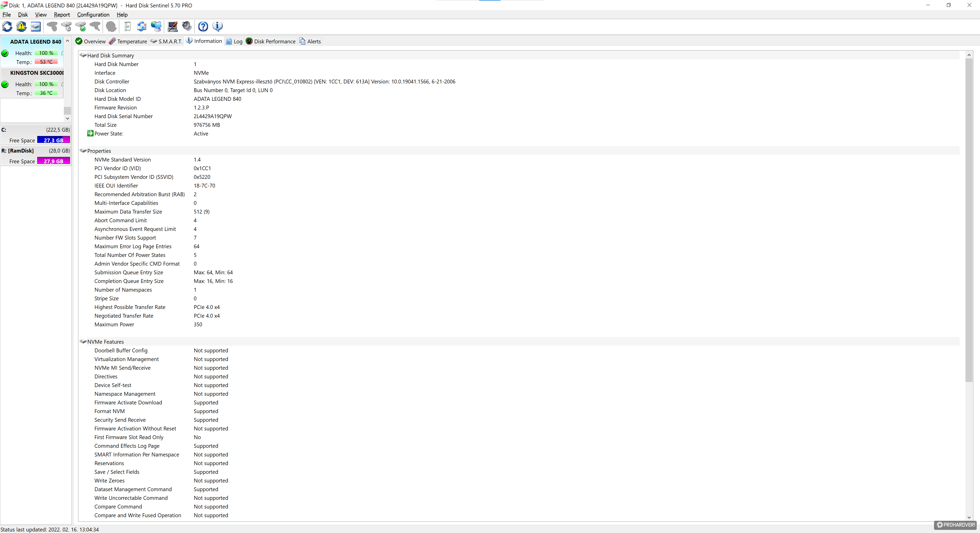The height and width of the screenshot is (533, 980).
Task: Click the Device Self-test row
Action: (x=519, y=386)
